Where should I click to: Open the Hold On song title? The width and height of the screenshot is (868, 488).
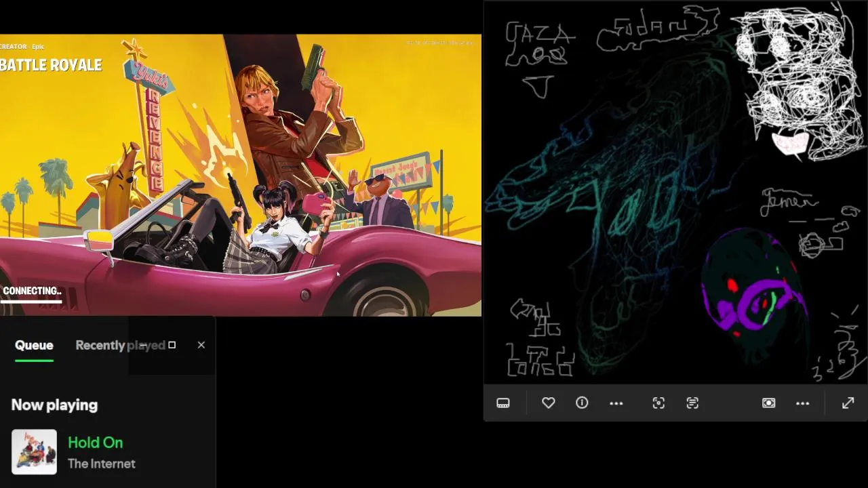96,443
